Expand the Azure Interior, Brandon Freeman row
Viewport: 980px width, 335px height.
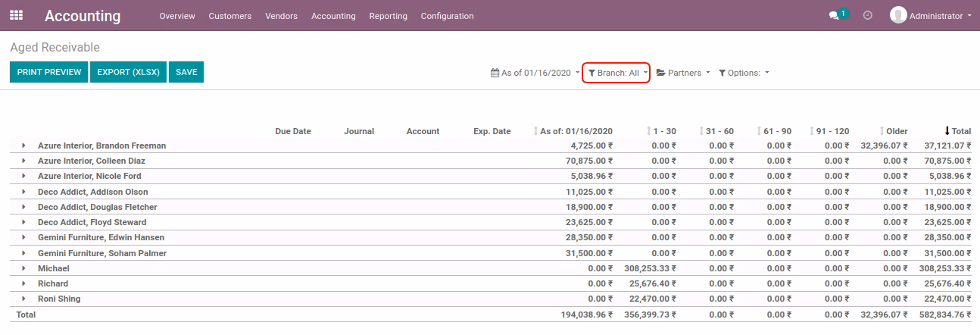[x=23, y=146]
